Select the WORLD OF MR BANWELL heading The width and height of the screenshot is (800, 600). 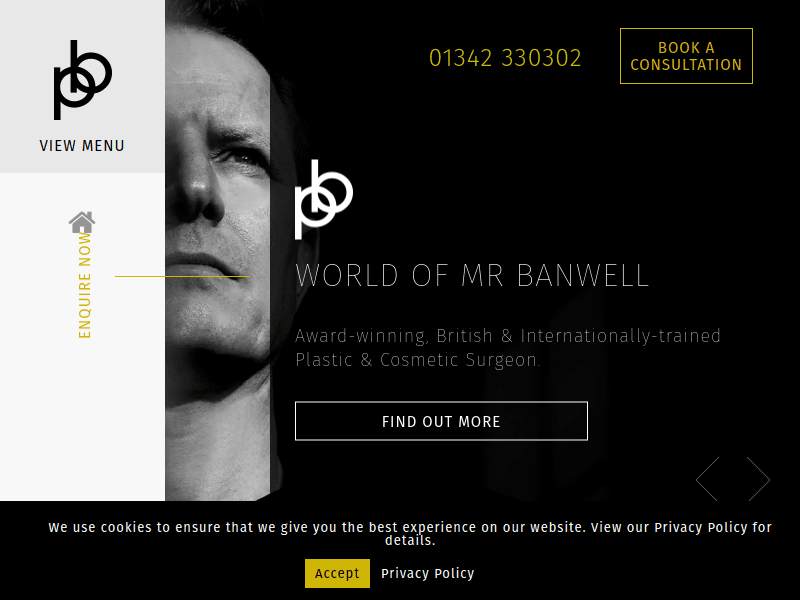tap(472, 276)
